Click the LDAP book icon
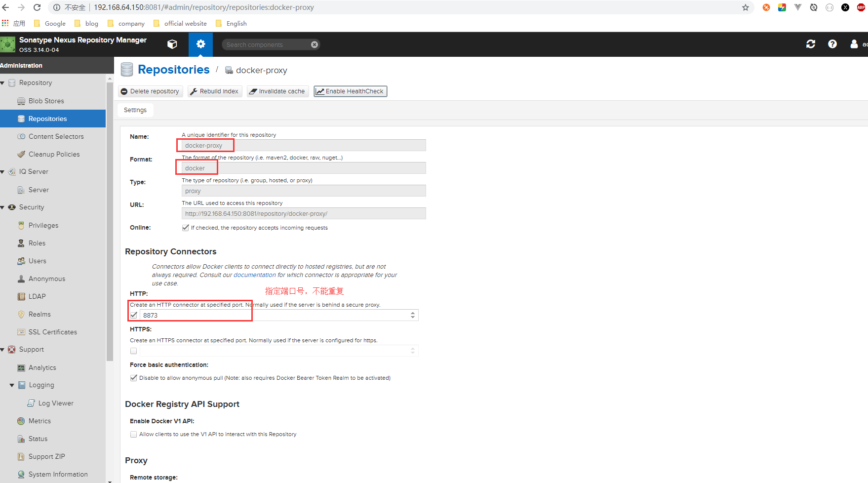 [21, 296]
